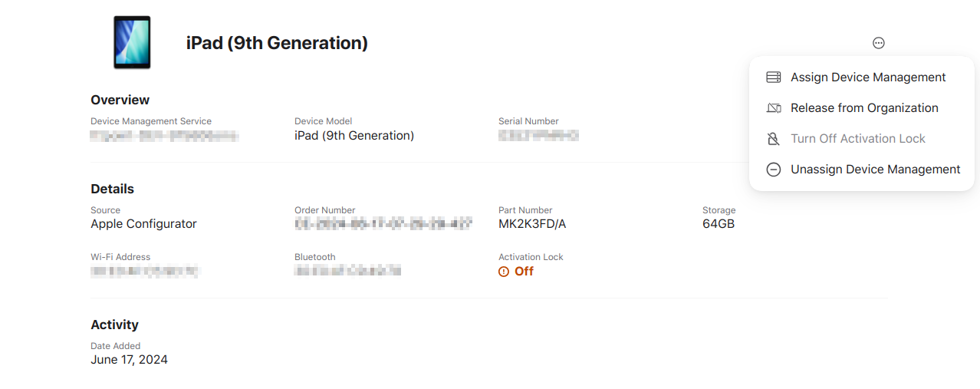Click the iPad device thumbnail image
This screenshot has height=389, width=980.
(x=132, y=43)
